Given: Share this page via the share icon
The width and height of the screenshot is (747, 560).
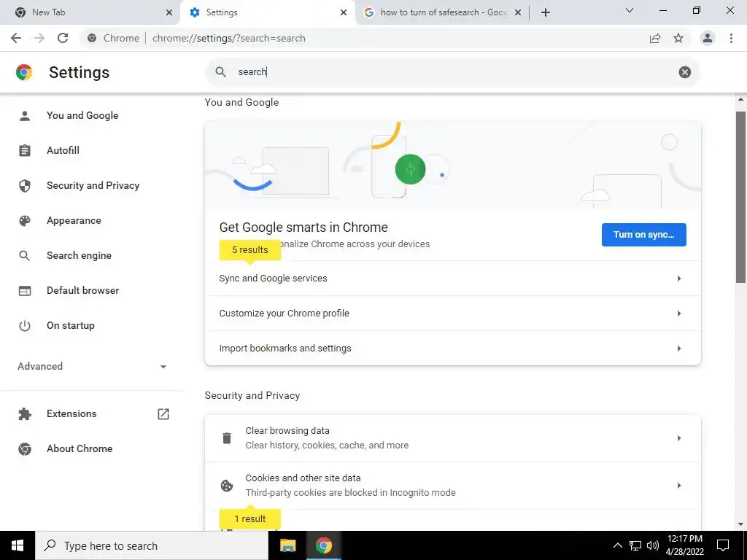Looking at the screenshot, I should (x=655, y=38).
